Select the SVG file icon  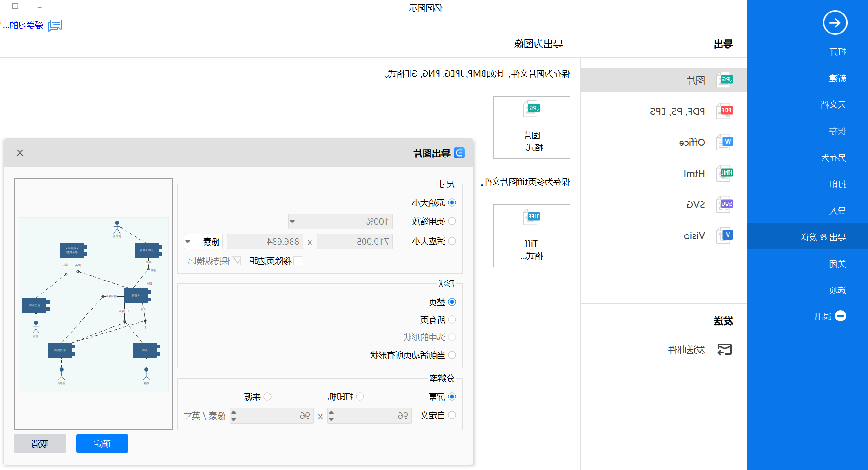coord(725,204)
